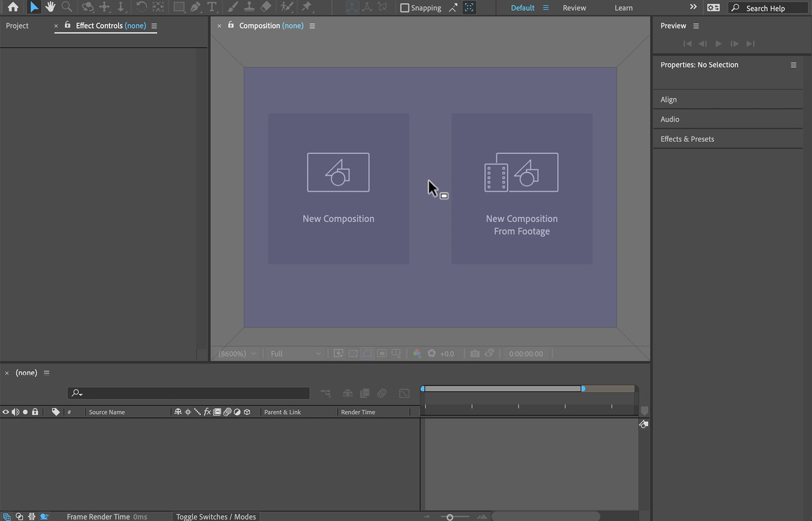Switch to the Project panel tab
812x521 pixels.
tap(17, 25)
